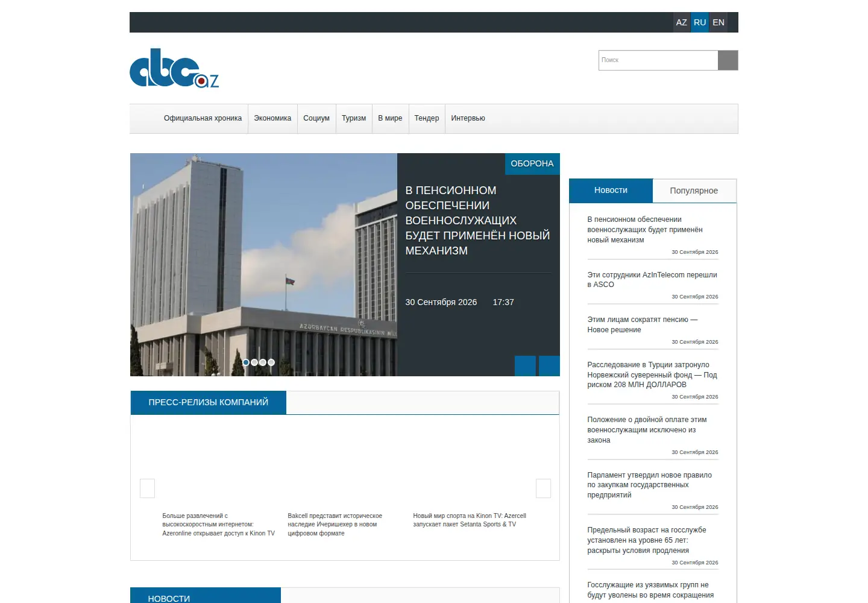The image size is (868, 603).
Task: Go to the previous slide in the main slider
Action: [525, 366]
